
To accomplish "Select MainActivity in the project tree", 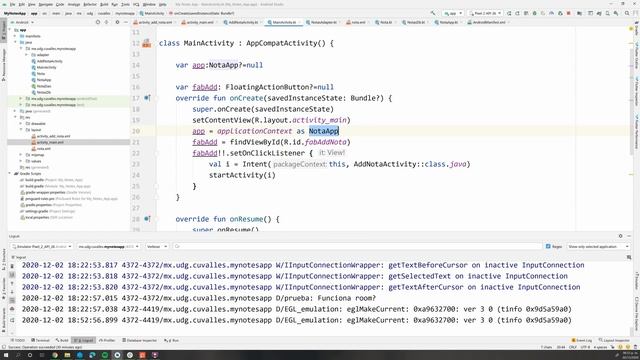I will tap(47, 67).
